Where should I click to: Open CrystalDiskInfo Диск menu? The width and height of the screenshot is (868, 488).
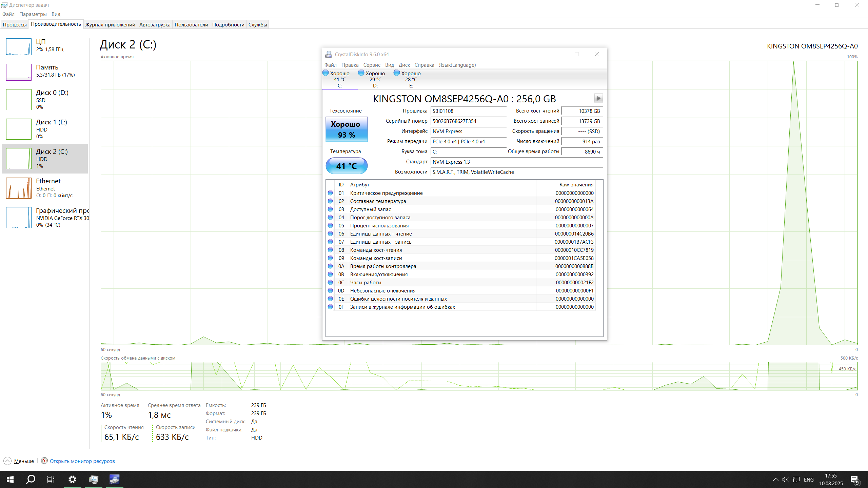point(404,65)
